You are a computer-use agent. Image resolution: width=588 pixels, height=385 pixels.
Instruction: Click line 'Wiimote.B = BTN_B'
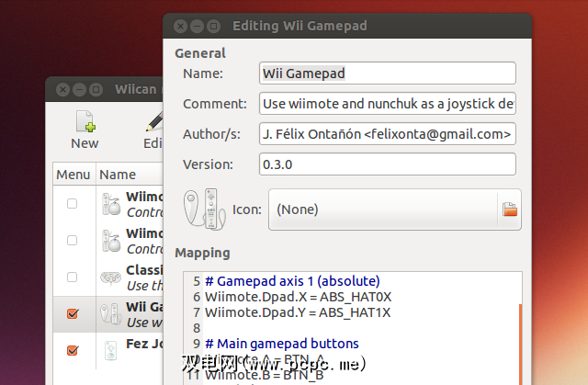(x=264, y=375)
